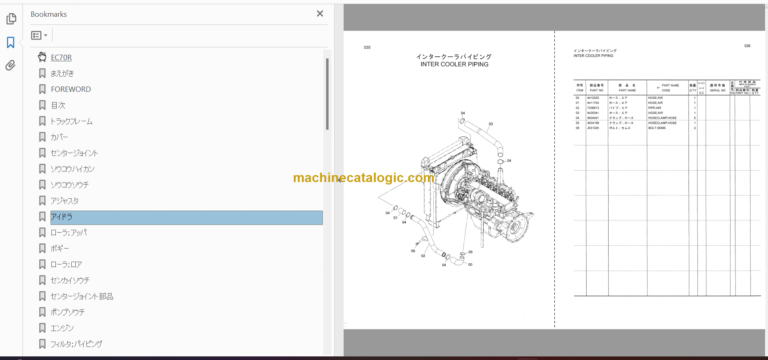The height and width of the screenshot is (360, 768).
Task: Open the ローラ;アッパ bookmark
Action: [x=69, y=233]
